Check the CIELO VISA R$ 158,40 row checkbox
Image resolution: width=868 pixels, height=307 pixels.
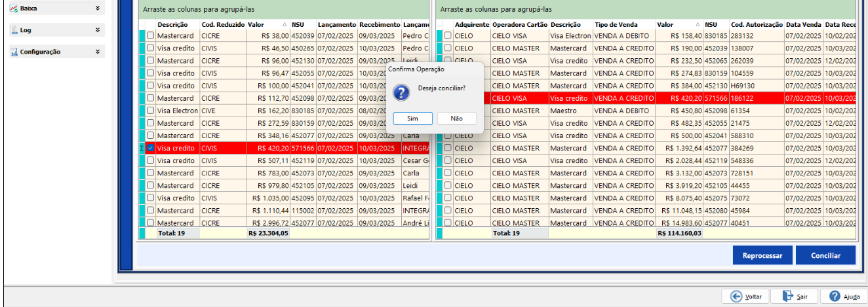[448, 36]
